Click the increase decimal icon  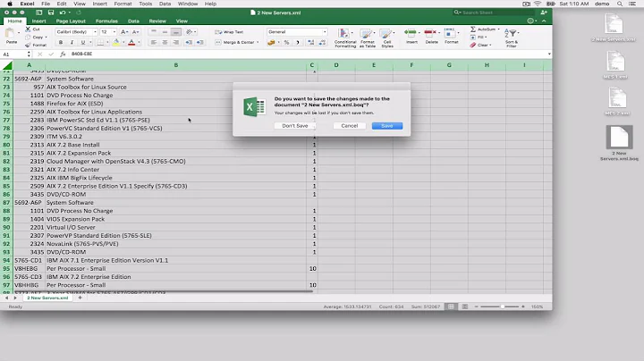[x=311, y=42]
